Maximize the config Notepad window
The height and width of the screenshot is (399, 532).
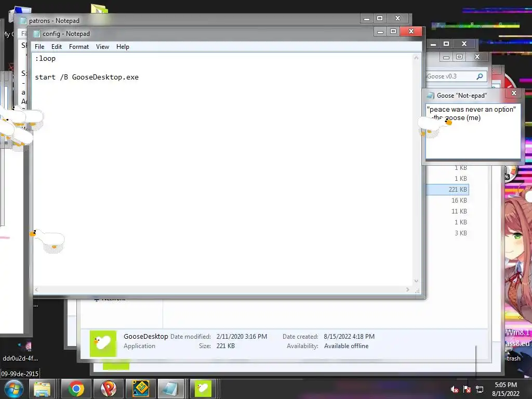pyautogui.click(x=393, y=31)
